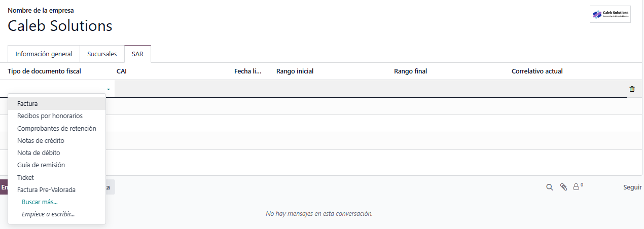Switch to Información general tab

click(44, 54)
